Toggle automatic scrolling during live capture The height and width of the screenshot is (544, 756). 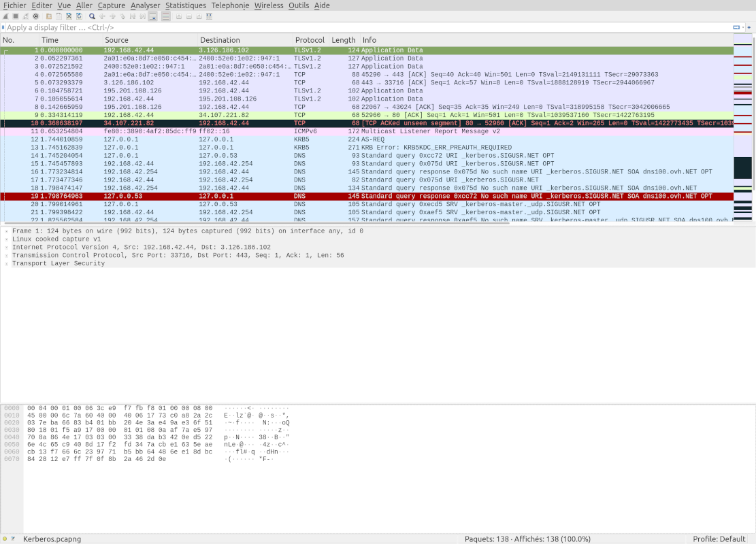tap(152, 16)
